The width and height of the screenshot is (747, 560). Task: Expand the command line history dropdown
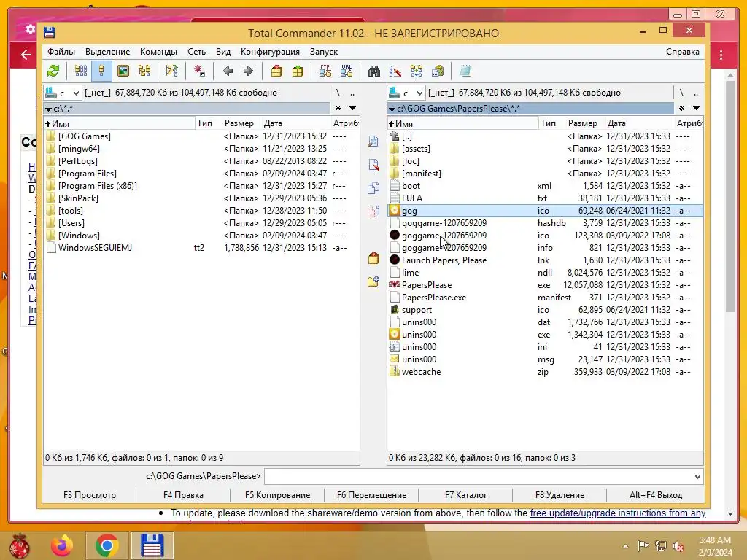(697, 477)
